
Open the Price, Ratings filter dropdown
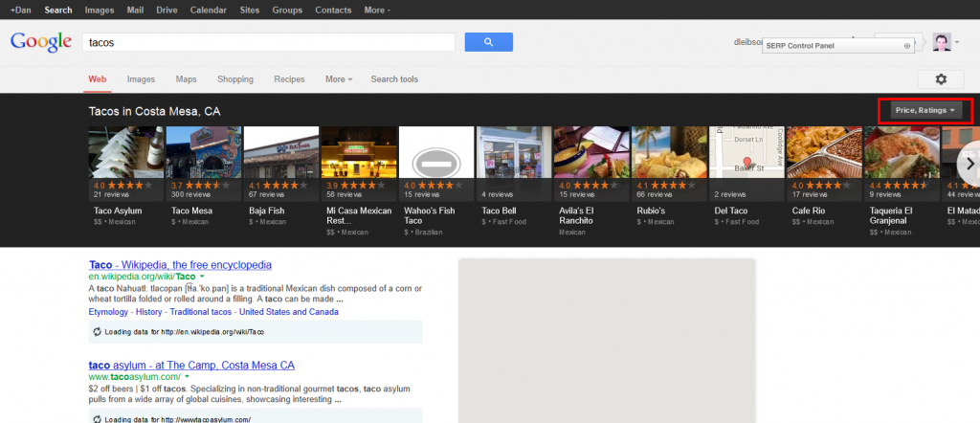tap(924, 110)
